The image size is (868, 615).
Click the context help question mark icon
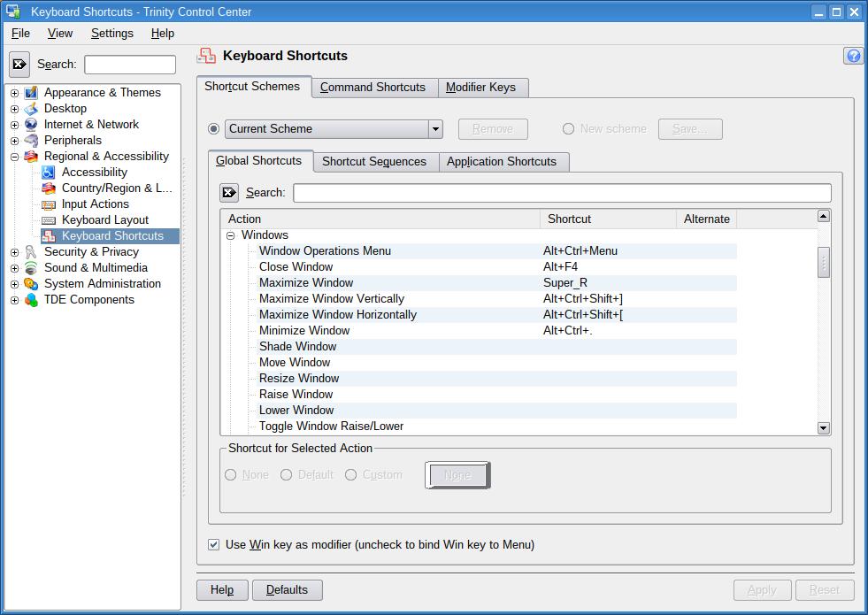click(x=854, y=56)
